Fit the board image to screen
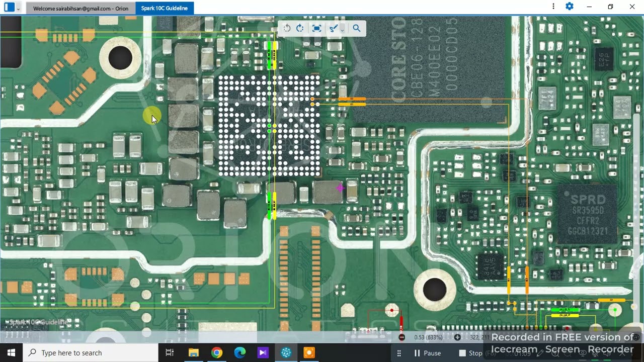 pos(316,28)
